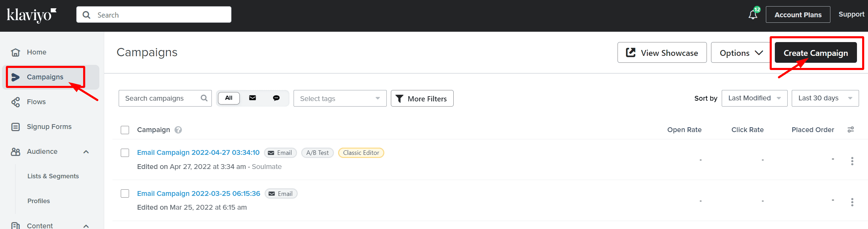Expand the Last 30 days dropdown
Image resolution: width=868 pixels, height=229 pixels.
coord(825,98)
